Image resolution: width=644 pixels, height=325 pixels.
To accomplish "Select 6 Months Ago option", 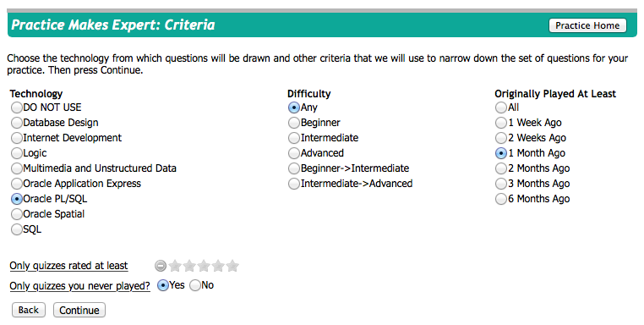I will [501, 199].
